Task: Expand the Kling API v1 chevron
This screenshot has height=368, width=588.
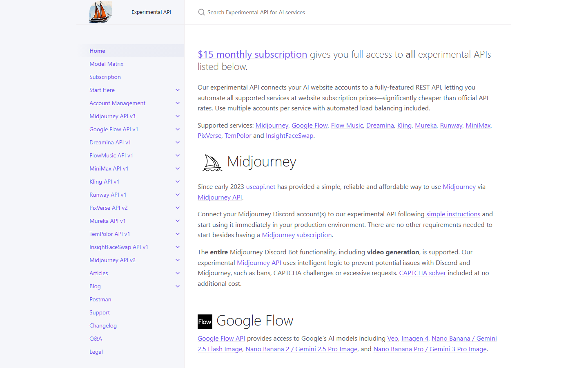Action: [x=178, y=182]
